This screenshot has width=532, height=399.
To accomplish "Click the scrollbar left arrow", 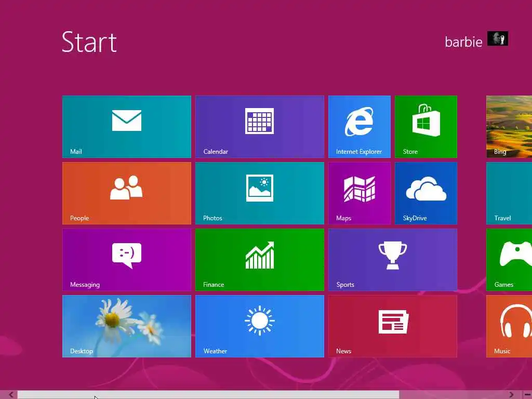I will point(11,395).
